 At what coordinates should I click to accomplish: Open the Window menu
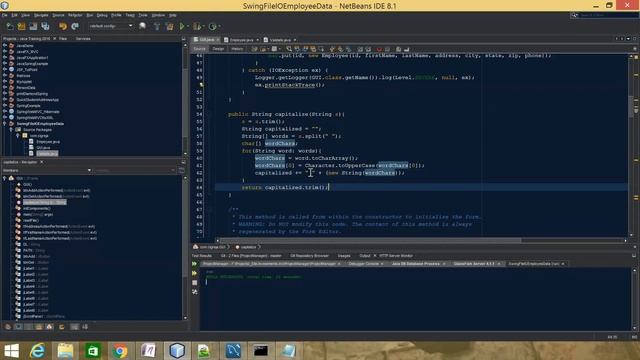(158, 15)
